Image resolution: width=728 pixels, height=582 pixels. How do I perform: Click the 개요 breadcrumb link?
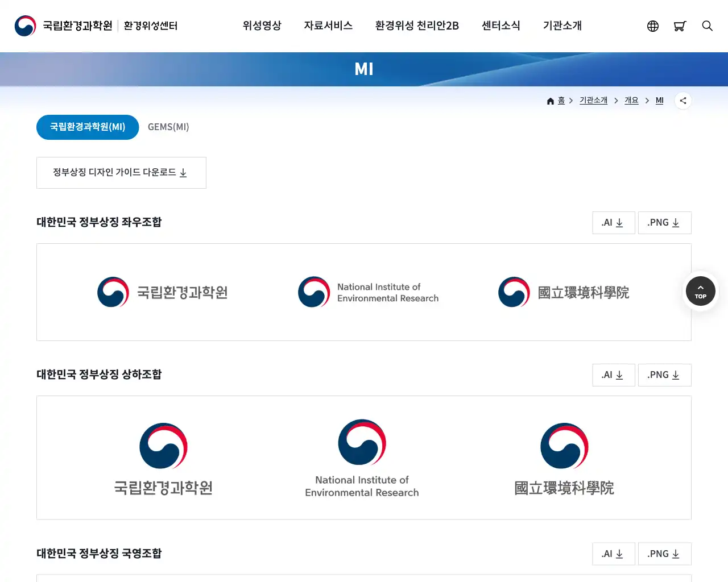tap(631, 101)
